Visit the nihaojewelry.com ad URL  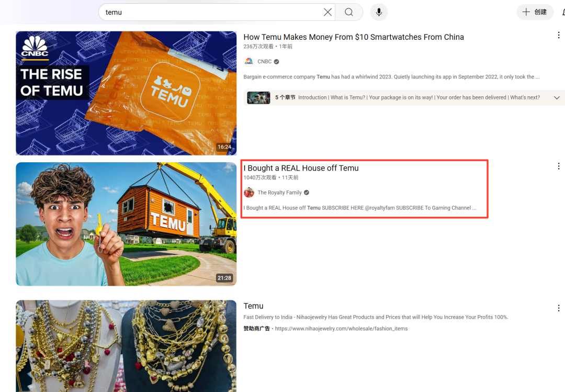[x=341, y=329]
